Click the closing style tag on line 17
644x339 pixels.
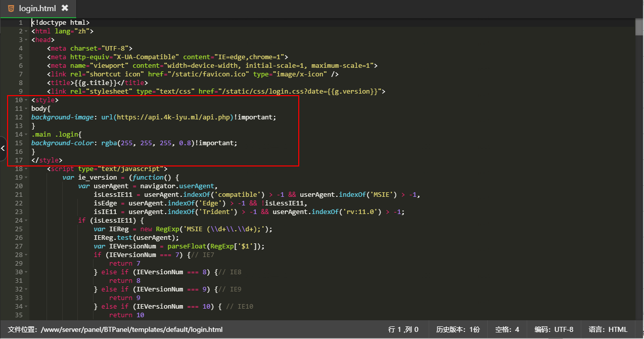[x=47, y=160]
